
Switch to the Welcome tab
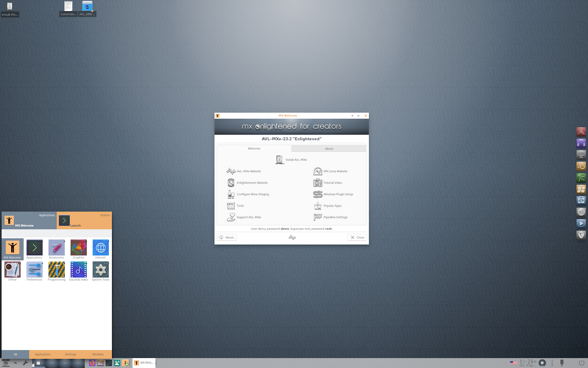coord(254,148)
